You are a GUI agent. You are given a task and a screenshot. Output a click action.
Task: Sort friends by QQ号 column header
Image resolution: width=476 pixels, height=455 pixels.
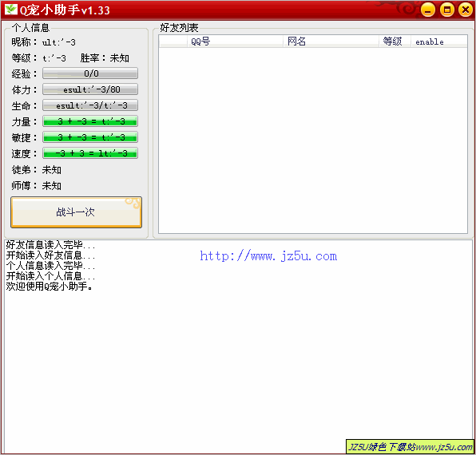pos(235,42)
